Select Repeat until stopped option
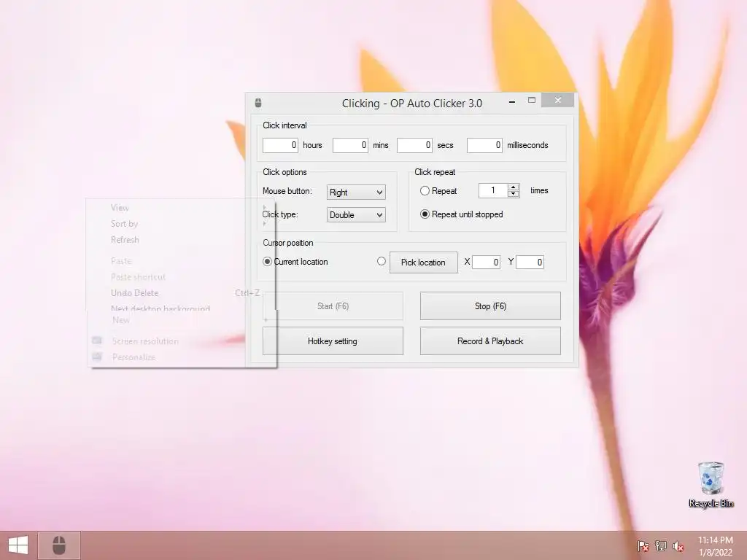Image resolution: width=747 pixels, height=560 pixels. tap(425, 214)
